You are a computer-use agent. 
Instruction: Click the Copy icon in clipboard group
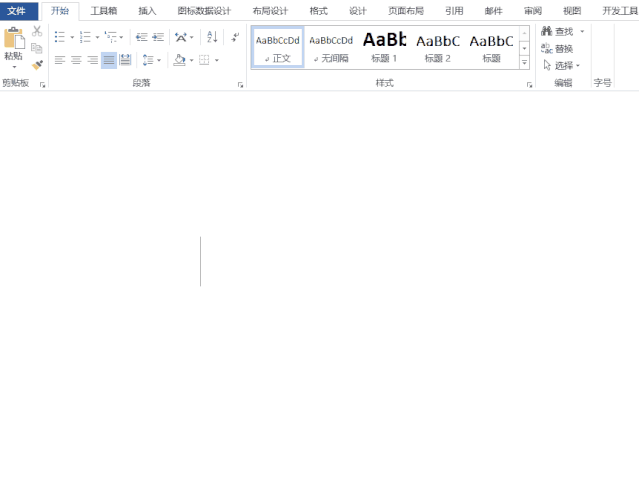tap(37, 48)
